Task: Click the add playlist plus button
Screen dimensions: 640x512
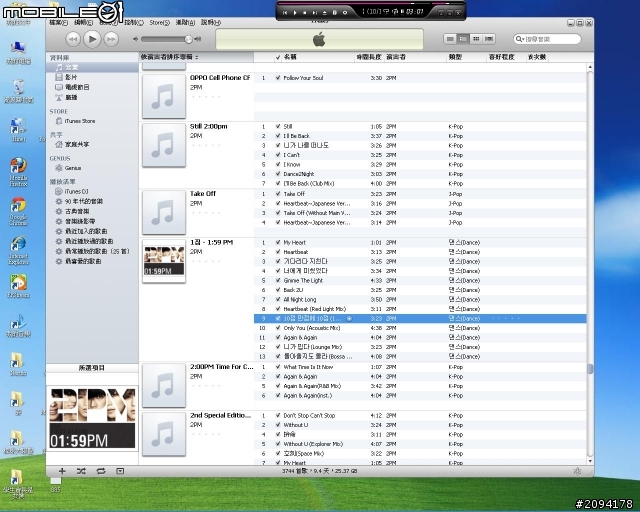Action: pyautogui.click(x=62, y=471)
